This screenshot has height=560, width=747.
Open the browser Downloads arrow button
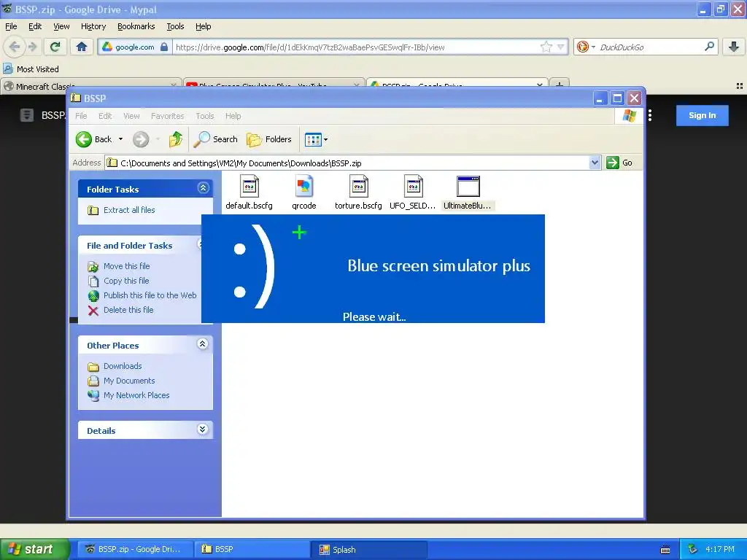pos(734,47)
